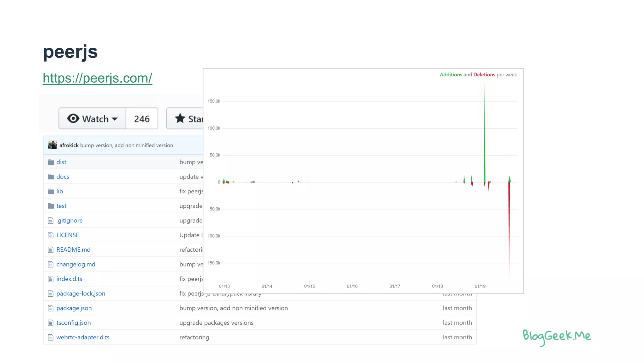Click the package.json file icon
The height and width of the screenshot is (362, 644).
pyautogui.click(x=51, y=308)
